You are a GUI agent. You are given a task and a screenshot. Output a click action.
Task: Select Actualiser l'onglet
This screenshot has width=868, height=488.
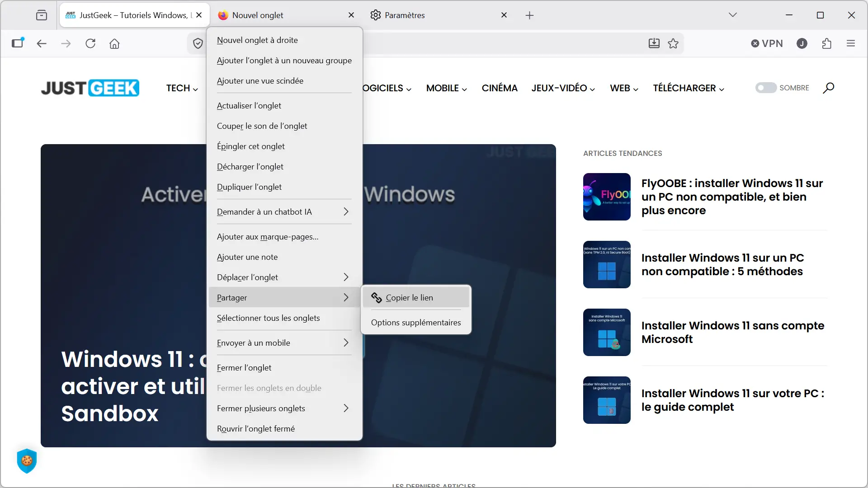pos(284,105)
